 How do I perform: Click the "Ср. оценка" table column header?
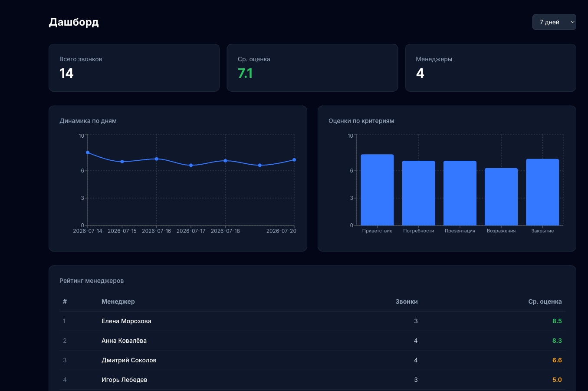[545, 302]
